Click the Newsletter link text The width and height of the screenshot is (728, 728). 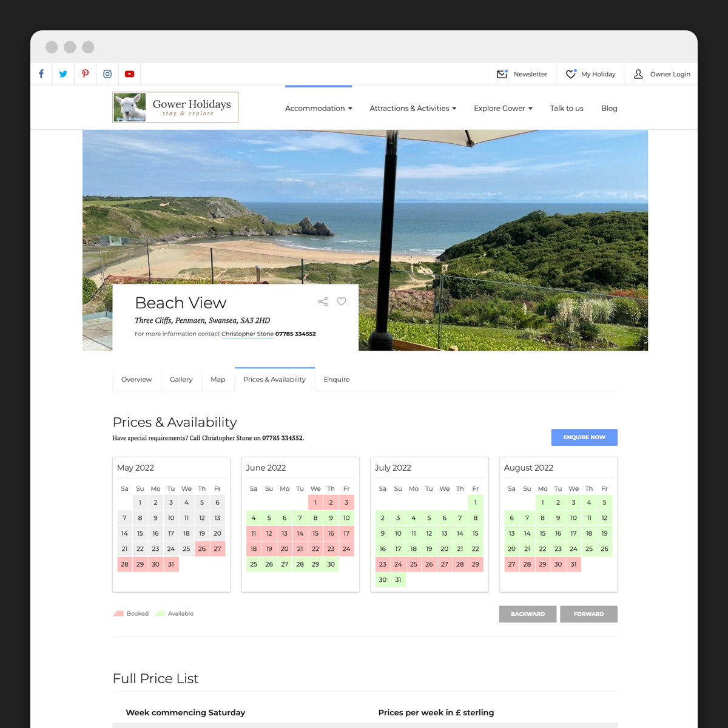point(530,74)
